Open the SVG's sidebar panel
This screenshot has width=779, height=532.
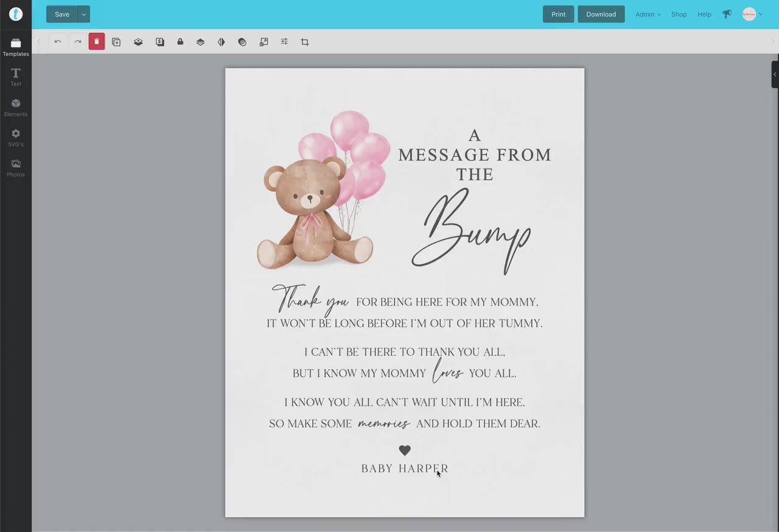point(16,138)
